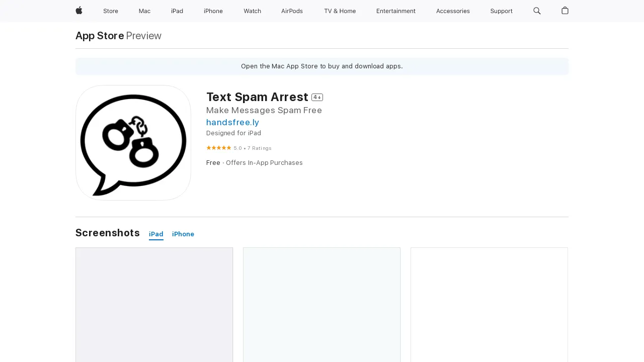644x362 pixels.
Task: Click the Preview label text
Action: (x=144, y=36)
